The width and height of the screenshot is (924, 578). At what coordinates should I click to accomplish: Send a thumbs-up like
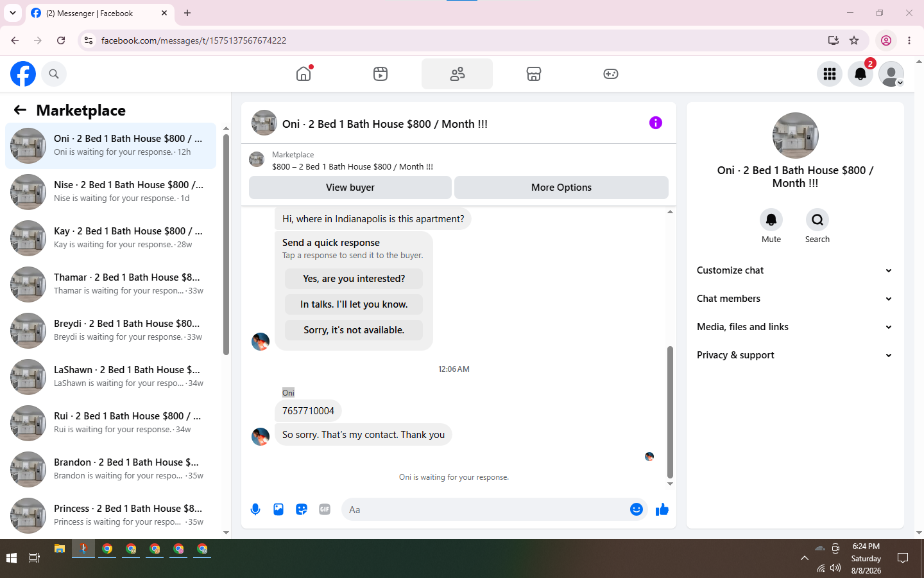tap(662, 509)
